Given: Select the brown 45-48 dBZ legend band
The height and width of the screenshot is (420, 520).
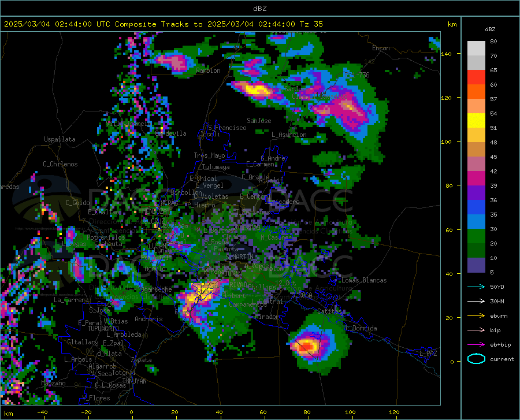Looking at the screenshot, I should 476,150.
